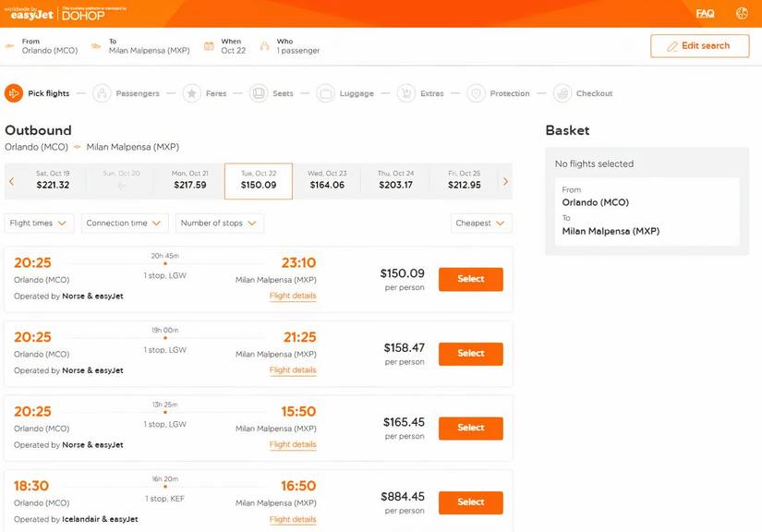Click the Basket From Orlando (MCO) entry
This screenshot has width=762, height=532.
tap(596, 197)
